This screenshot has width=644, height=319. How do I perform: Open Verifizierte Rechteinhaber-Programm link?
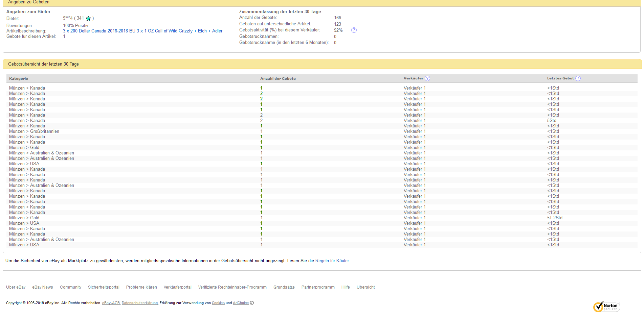click(232, 287)
